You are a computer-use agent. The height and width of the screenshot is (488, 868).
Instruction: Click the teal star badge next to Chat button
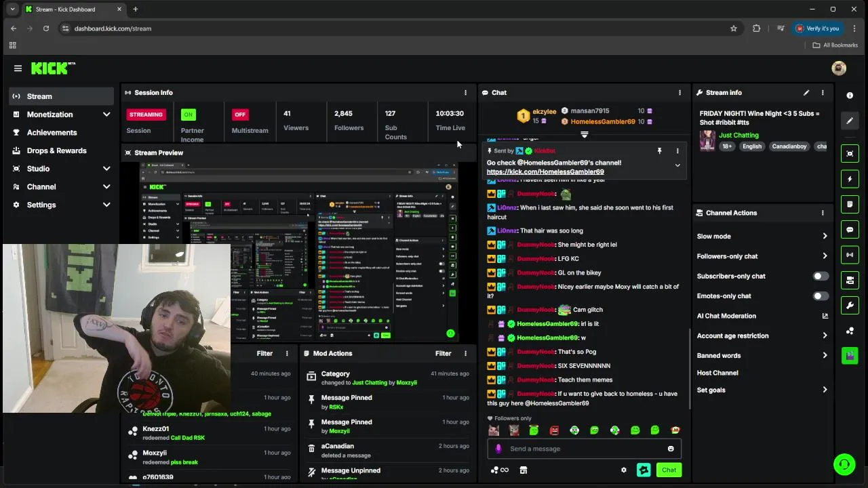644,470
